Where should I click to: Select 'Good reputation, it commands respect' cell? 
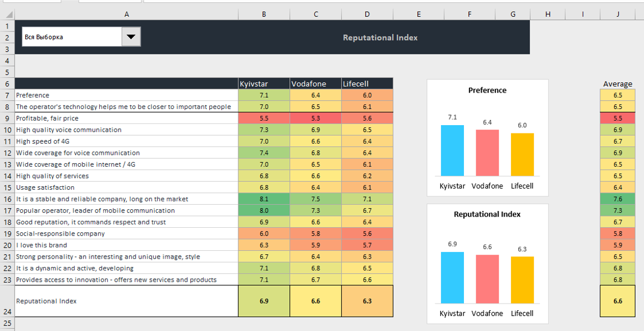(x=127, y=222)
